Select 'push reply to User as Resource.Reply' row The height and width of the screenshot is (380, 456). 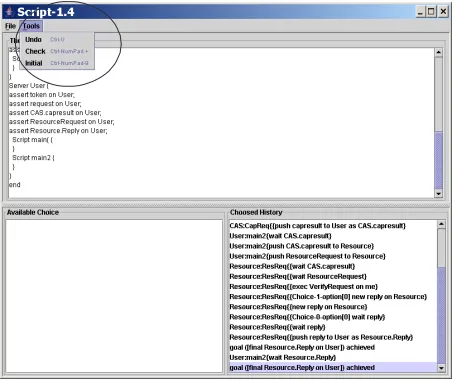pyautogui.click(x=333, y=337)
